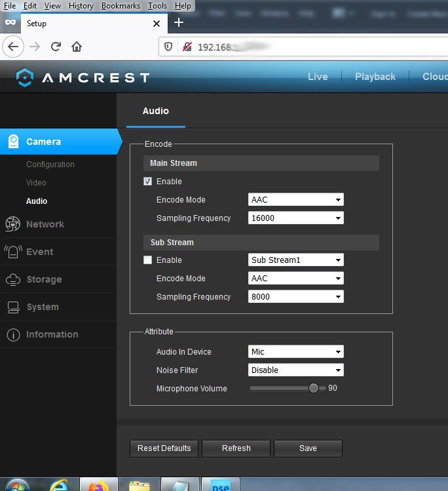Image resolution: width=448 pixels, height=491 pixels.
Task: Open Main Stream Sampling Frequency dropdown
Action: click(295, 218)
